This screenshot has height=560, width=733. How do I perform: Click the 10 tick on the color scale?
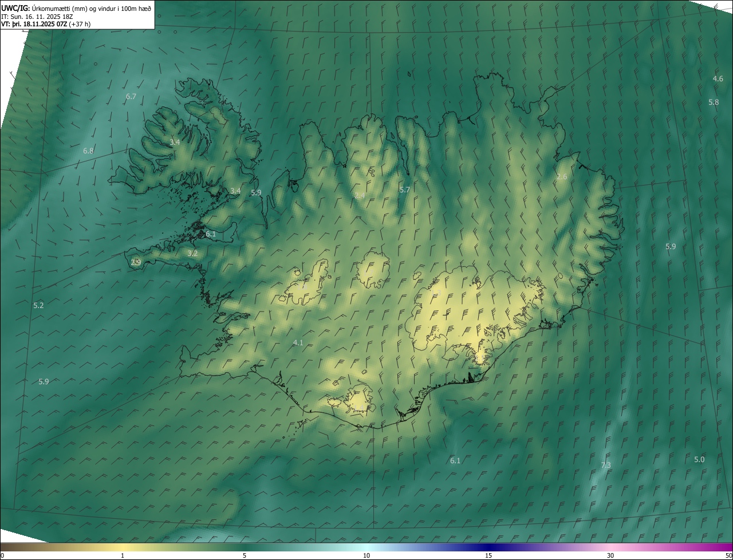click(x=366, y=555)
